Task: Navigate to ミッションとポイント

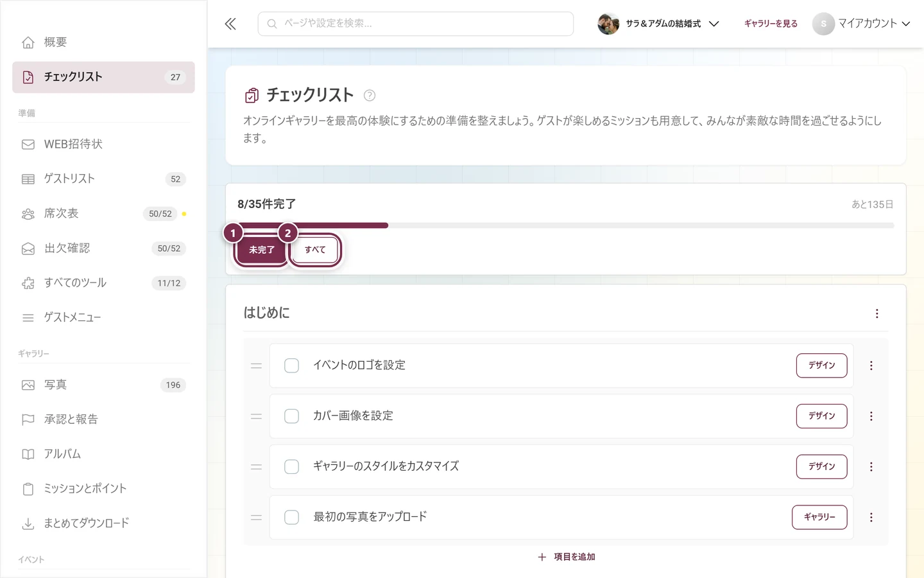Action: pyautogui.click(x=103, y=489)
